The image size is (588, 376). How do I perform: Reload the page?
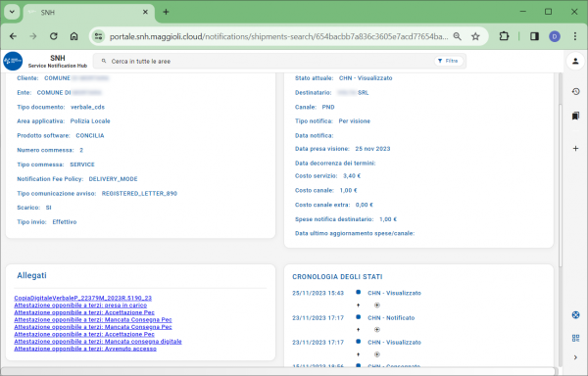click(54, 36)
